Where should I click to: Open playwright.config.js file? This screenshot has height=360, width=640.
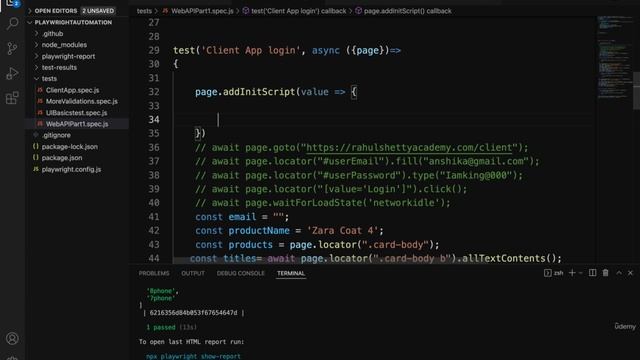click(71, 169)
